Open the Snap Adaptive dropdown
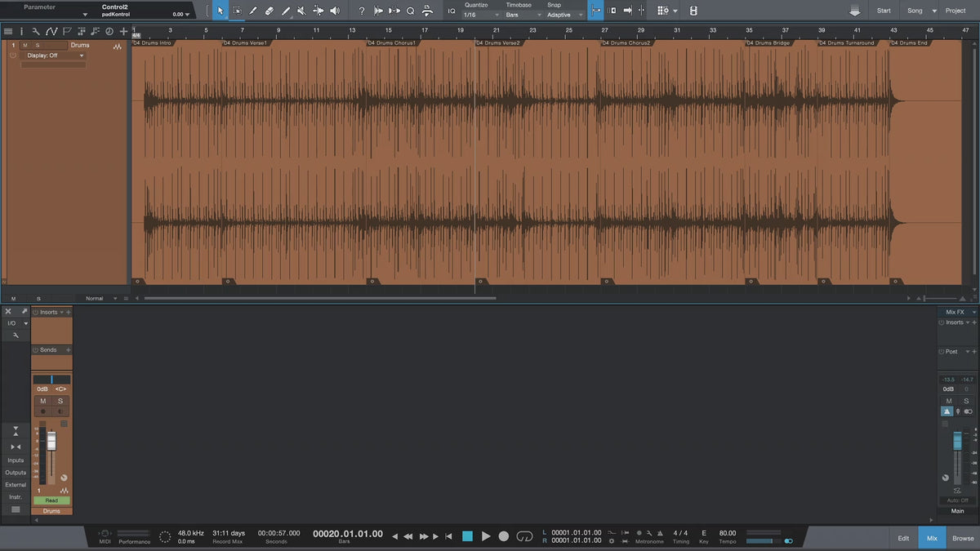The width and height of the screenshot is (980, 551). (x=565, y=15)
